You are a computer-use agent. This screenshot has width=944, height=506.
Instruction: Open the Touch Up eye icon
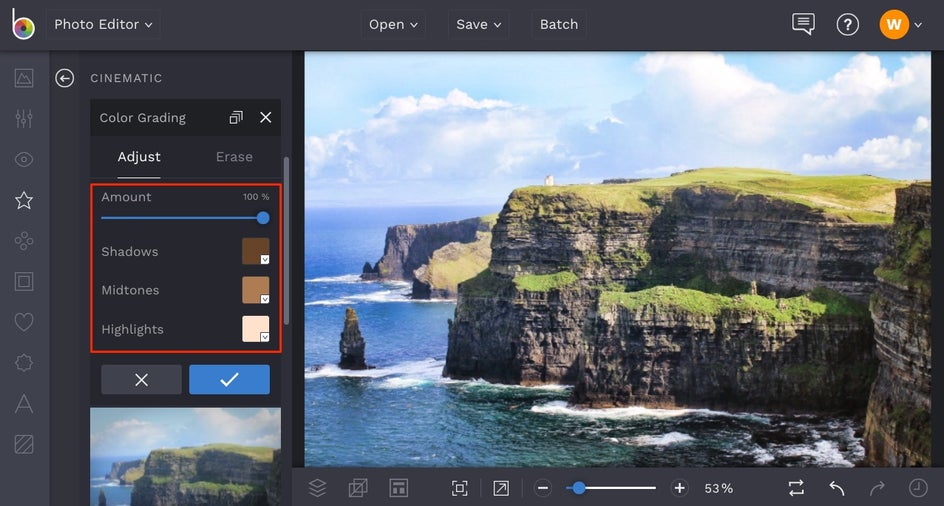(24, 159)
